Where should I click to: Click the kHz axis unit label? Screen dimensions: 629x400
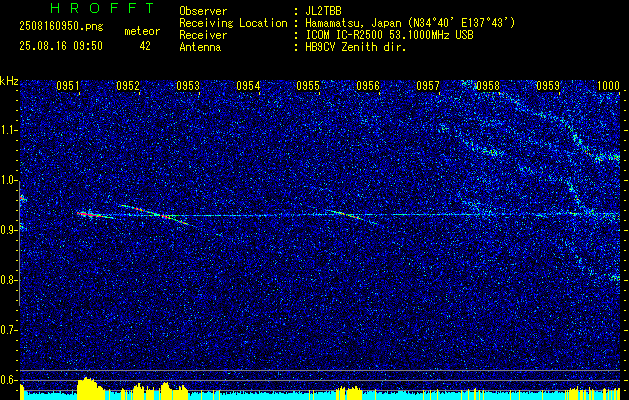point(9,81)
